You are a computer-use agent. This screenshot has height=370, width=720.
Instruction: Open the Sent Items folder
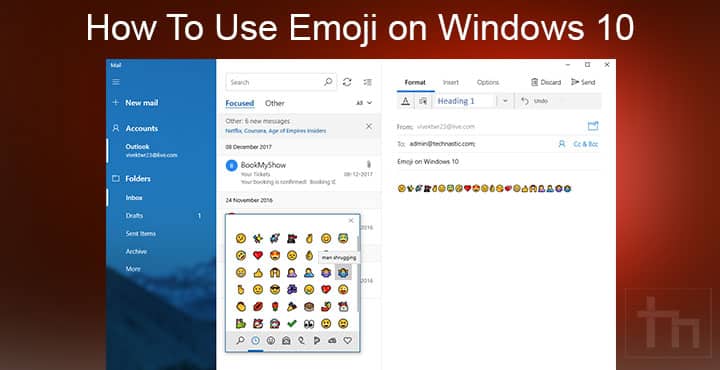[141, 234]
